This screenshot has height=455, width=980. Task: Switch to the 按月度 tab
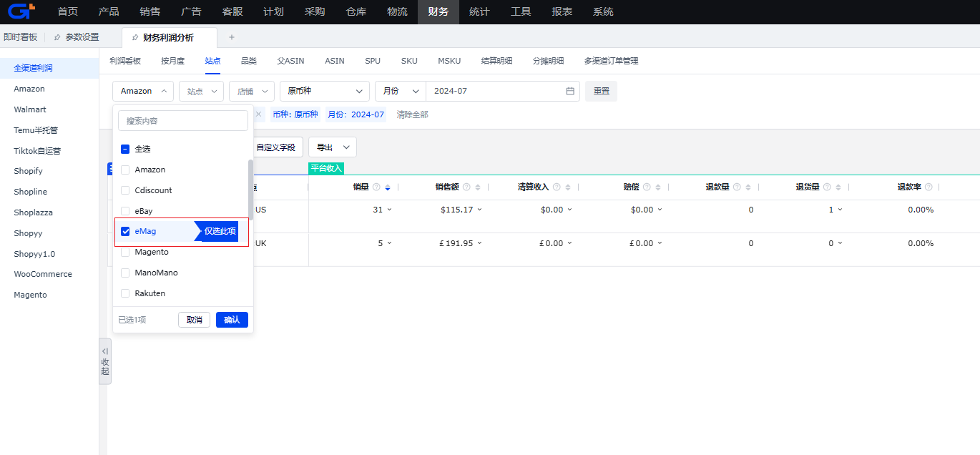(172, 61)
